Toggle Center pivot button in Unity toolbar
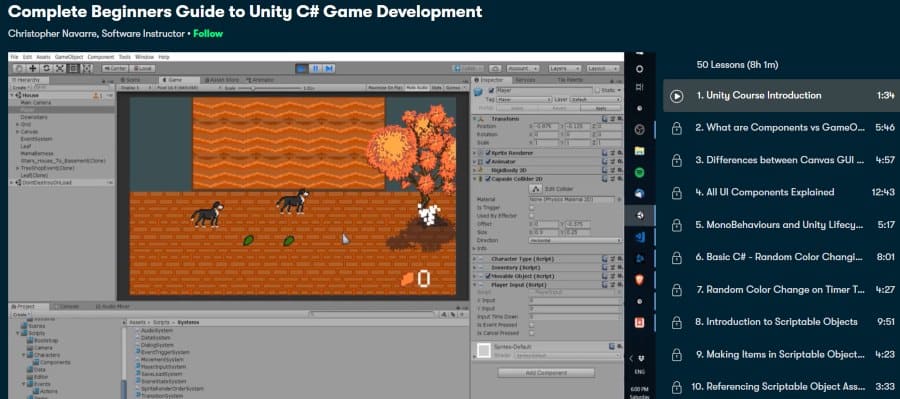Screen dimensions: 900x399 click(115, 68)
